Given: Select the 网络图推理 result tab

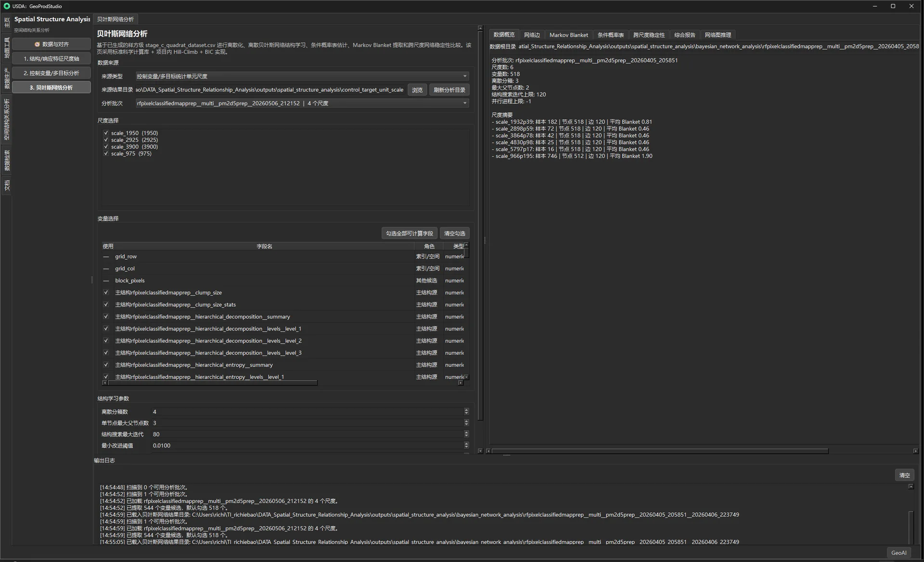Looking at the screenshot, I should (x=718, y=35).
